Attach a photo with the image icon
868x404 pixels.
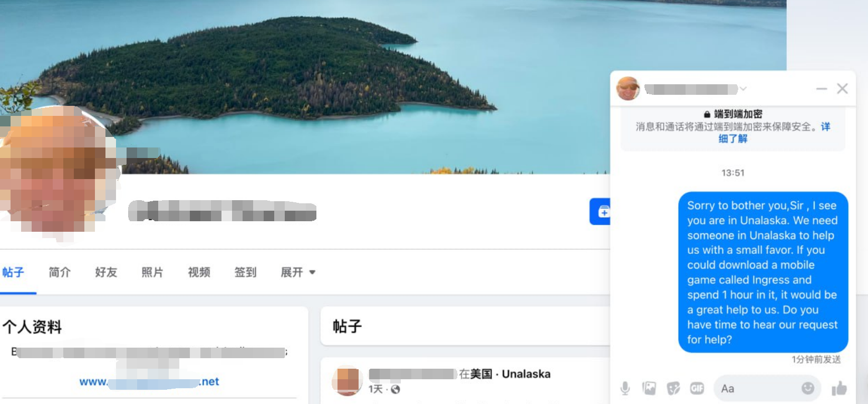tap(649, 389)
